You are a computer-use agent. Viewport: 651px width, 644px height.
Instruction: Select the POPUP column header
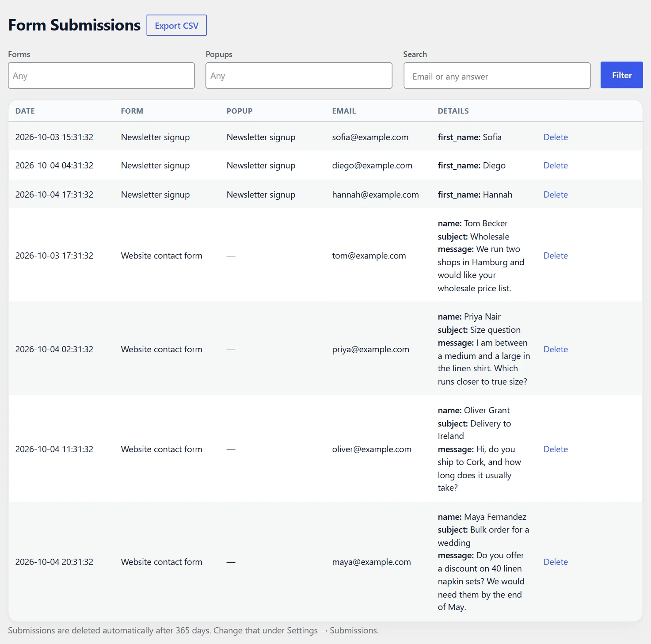[240, 111]
